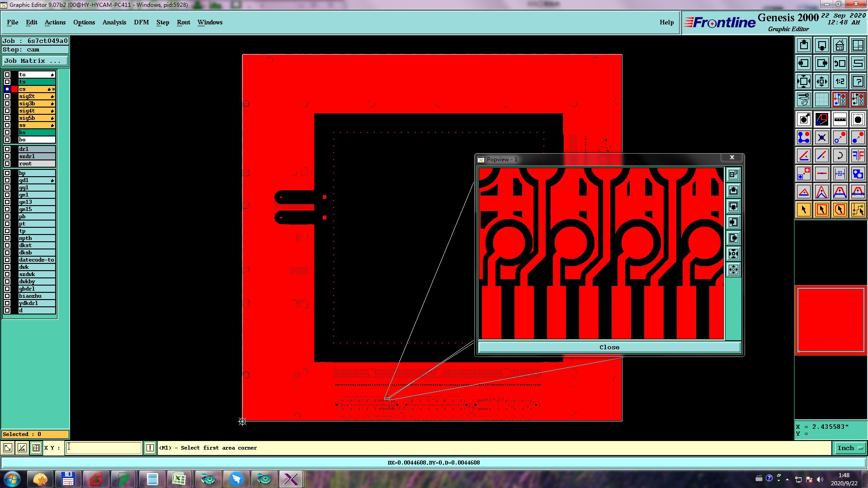Image resolution: width=868 pixels, height=488 pixels.
Task: Select the rectangle area selection arrow
Action: [821, 210]
